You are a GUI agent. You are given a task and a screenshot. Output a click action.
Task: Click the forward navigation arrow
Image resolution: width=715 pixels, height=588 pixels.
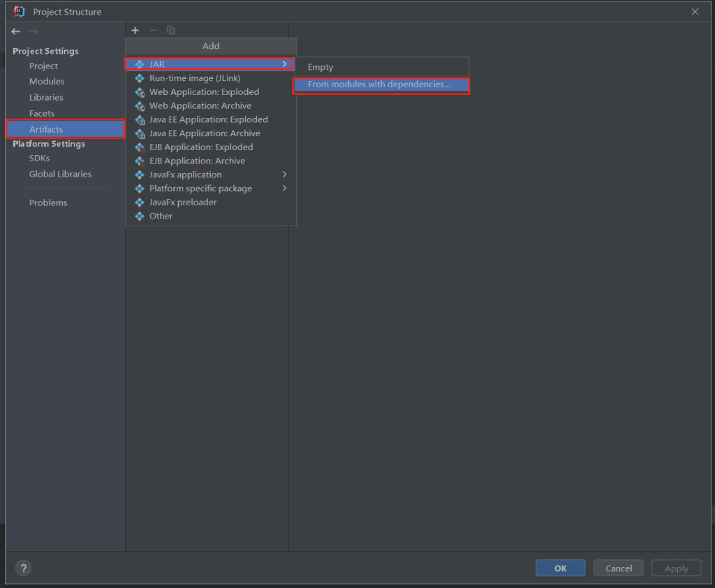pos(34,31)
